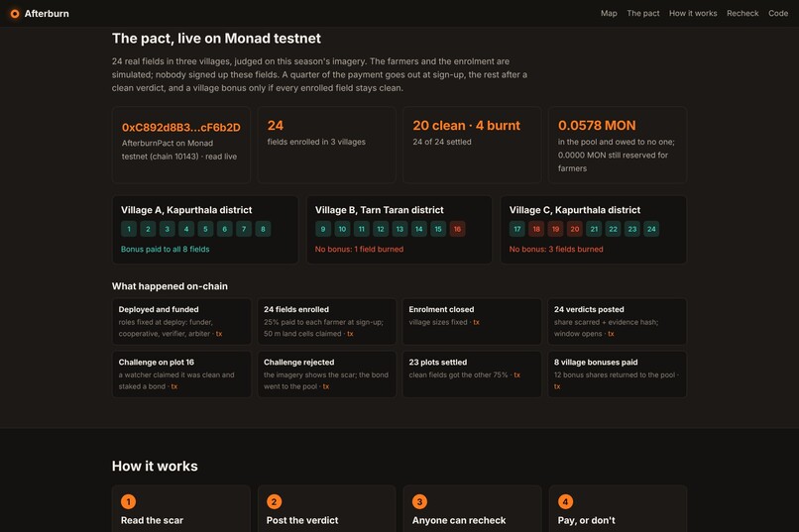Select field 13 chip in Village B
This screenshot has width=799, height=532.
point(400,229)
